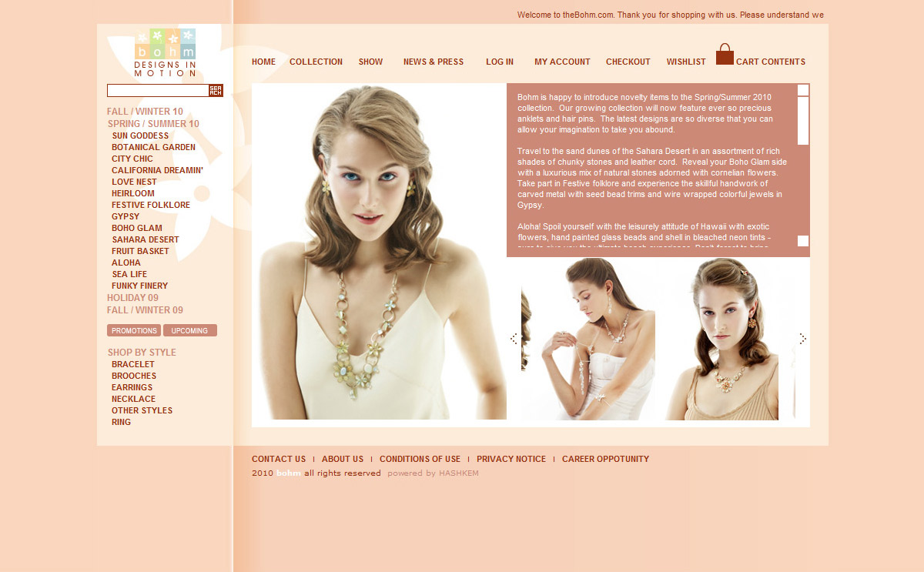Viewport: 924px width, 572px height.
Task: Select the model in white dress thumbnail
Action: point(589,339)
